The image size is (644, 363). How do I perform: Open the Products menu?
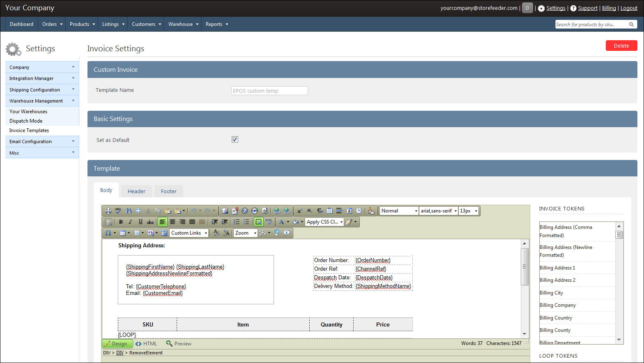82,24
